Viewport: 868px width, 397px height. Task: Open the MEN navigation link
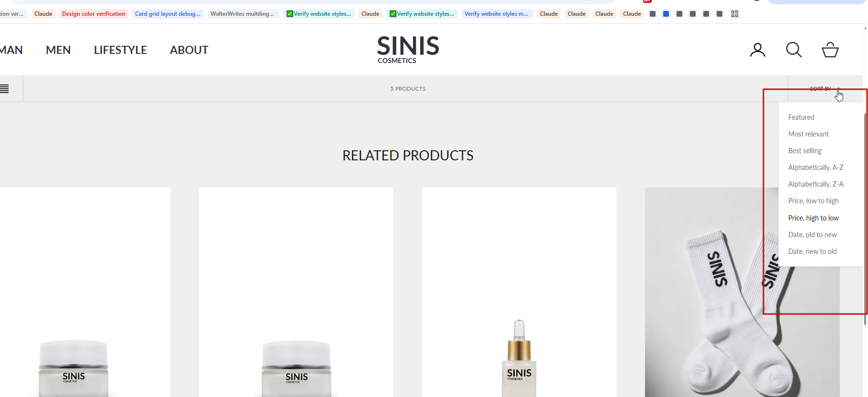pos(58,50)
